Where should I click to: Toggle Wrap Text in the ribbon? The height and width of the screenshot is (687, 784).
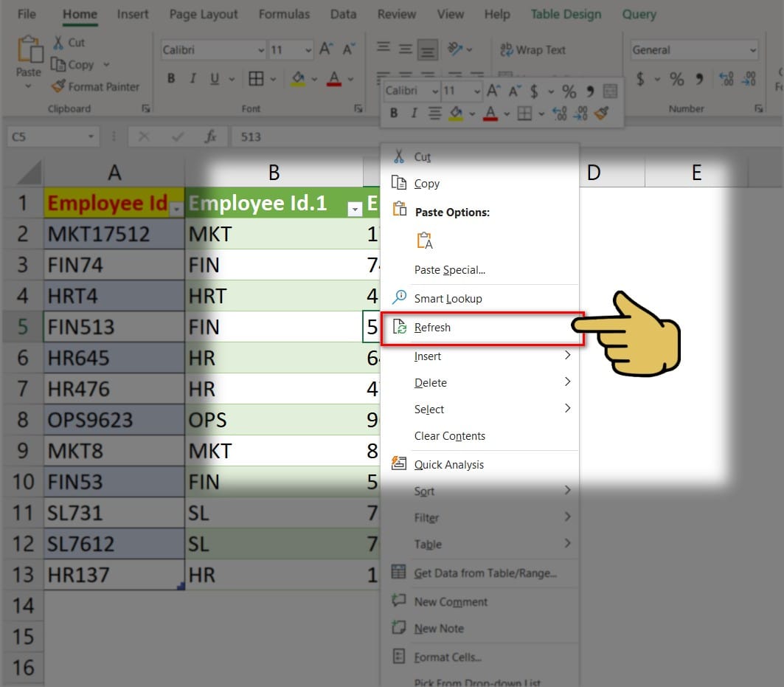(x=533, y=50)
